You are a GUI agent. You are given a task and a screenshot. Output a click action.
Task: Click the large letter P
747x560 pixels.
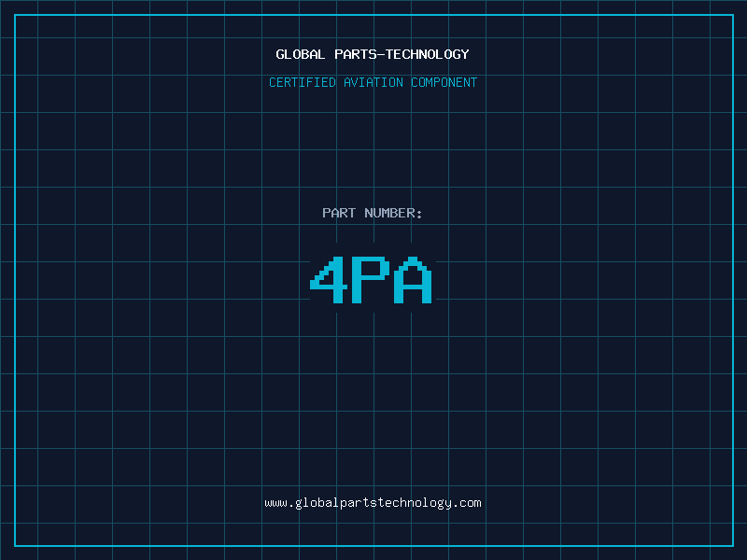tap(371, 280)
